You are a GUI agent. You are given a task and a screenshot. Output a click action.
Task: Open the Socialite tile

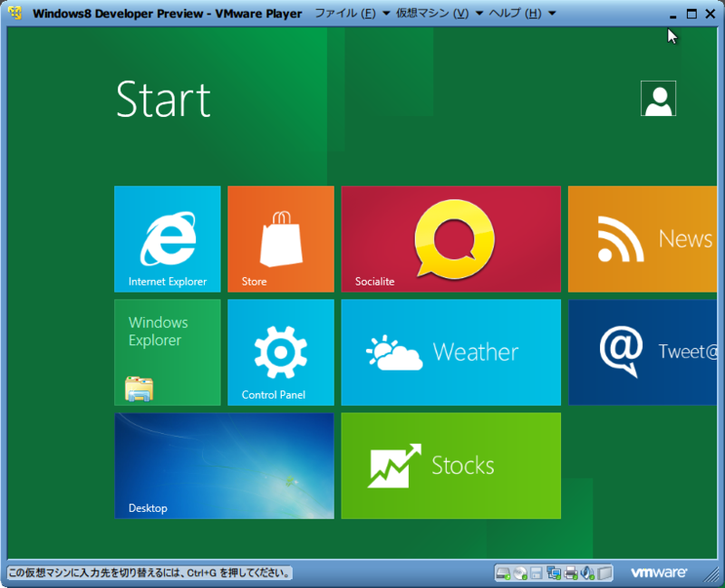[x=450, y=239]
